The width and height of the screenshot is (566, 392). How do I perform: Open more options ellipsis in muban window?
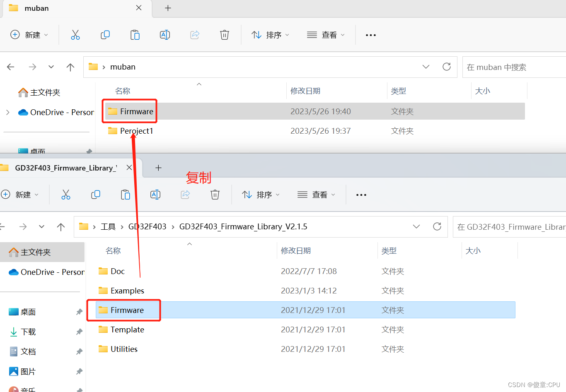tap(371, 35)
